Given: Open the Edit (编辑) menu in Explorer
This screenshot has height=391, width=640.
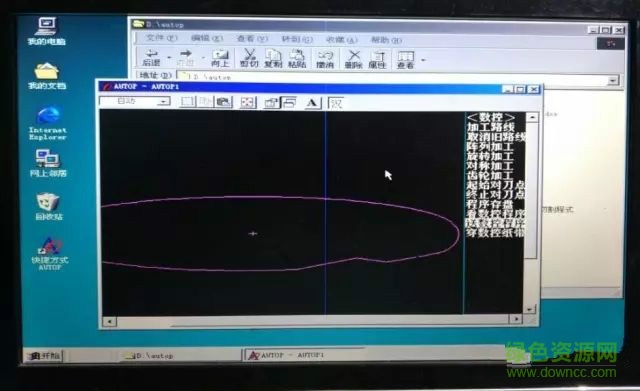Looking at the screenshot, I should pos(207,38).
